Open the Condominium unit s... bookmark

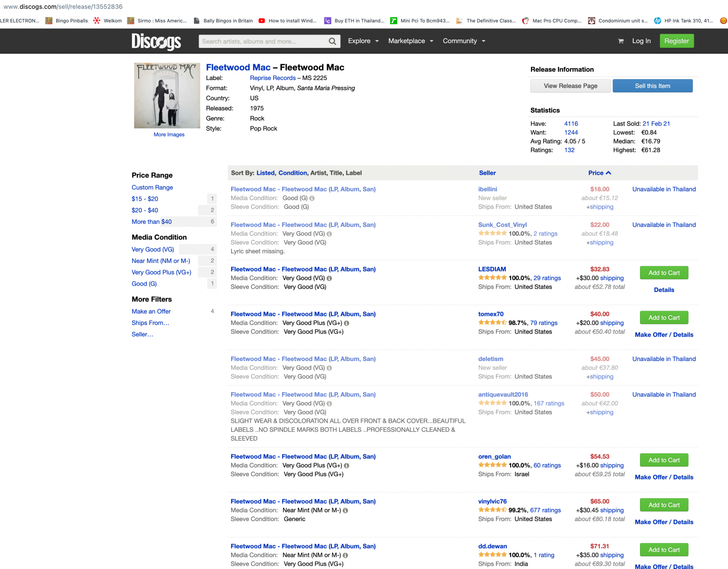click(x=618, y=21)
